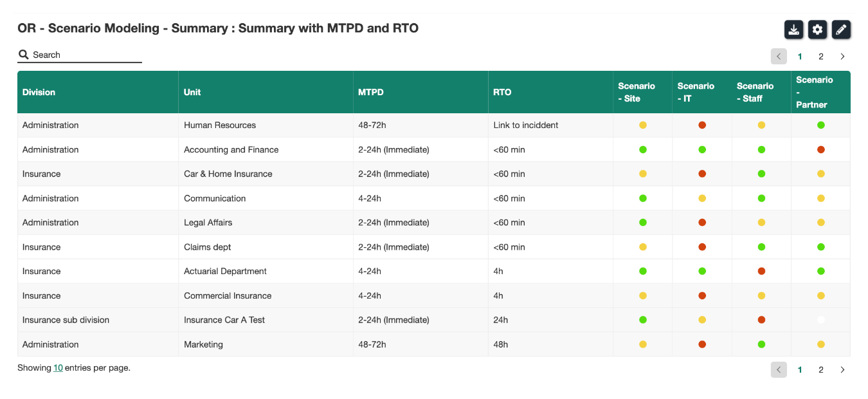
Task: Select the Human Resources unit cell
Action: click(266, 125)
